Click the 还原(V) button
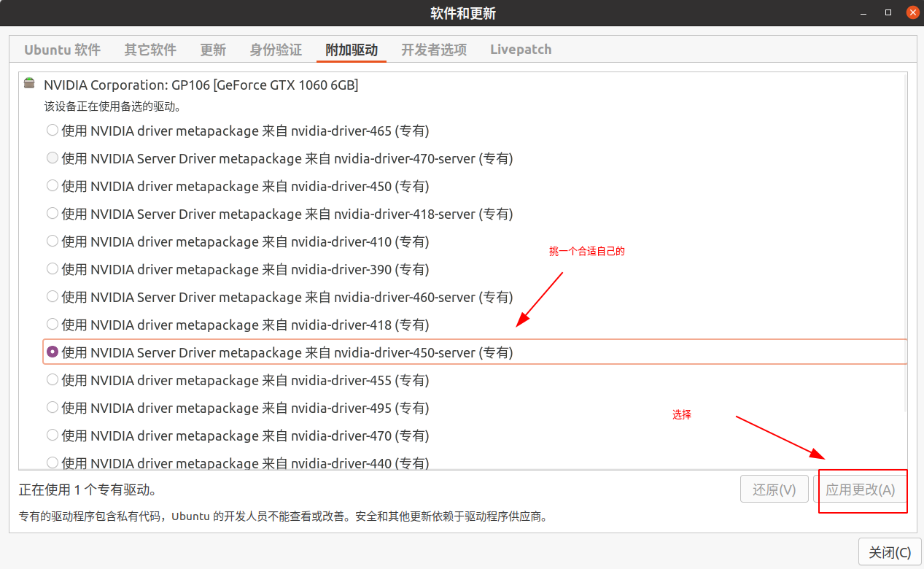Image resolution: width=924 pixels, height=569 pixels. coord(774,489)
